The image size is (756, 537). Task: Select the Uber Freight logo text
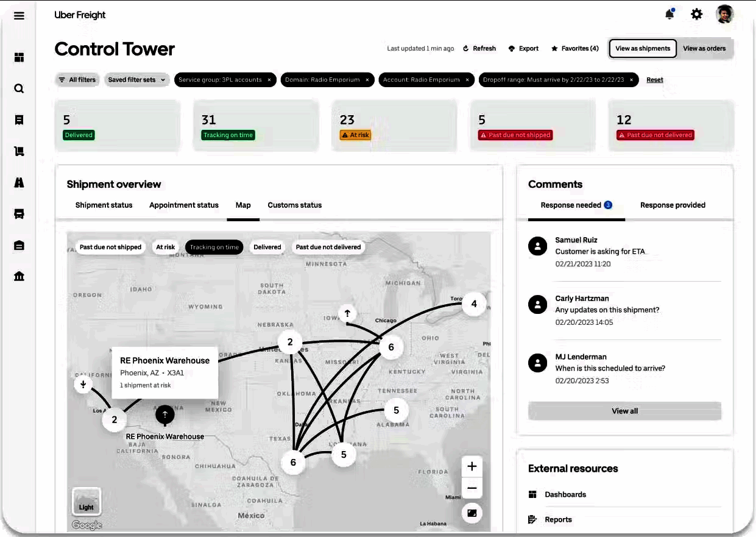(80, 15)
